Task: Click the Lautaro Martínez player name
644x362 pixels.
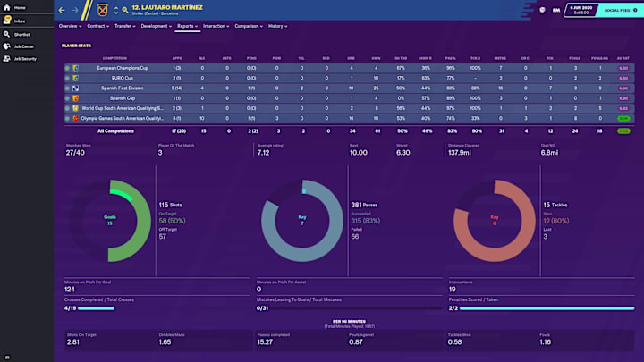Action: click(167, 7)
